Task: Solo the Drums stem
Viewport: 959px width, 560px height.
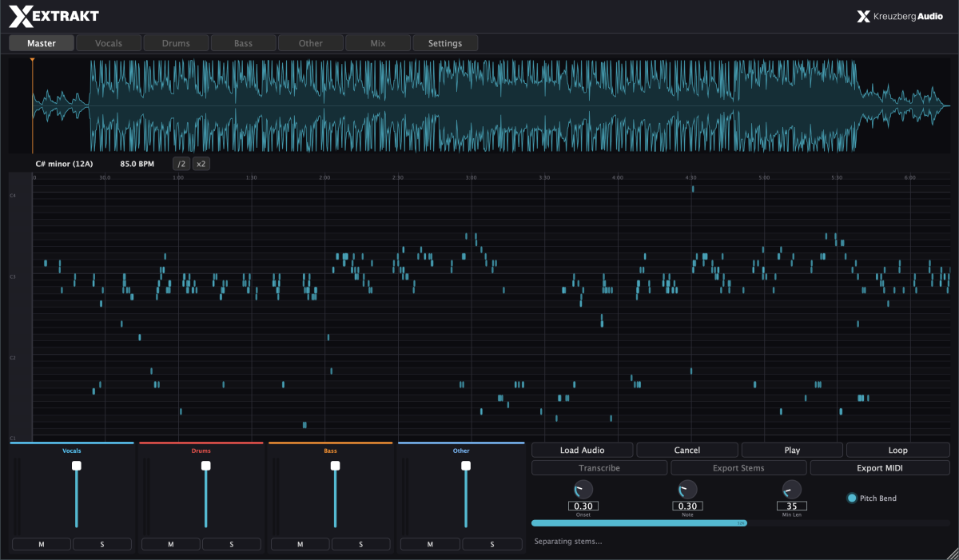Action: tap(232, 544)
